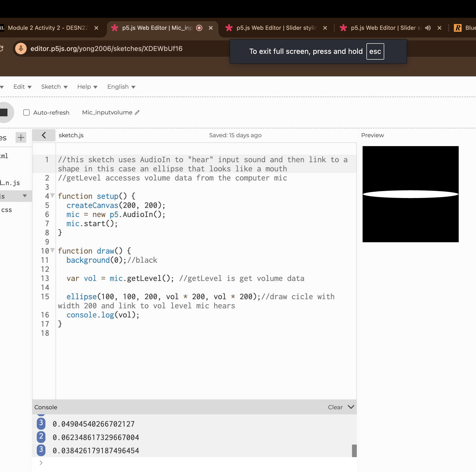The height and width of the screenshot is (472, 476).
Task: Click the 'Saved: 15 days ago' status text
Action: 235,135
